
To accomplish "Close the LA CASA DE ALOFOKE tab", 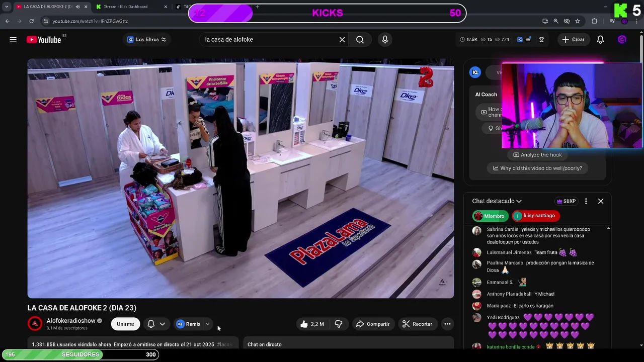I will (x=86, y=7).
